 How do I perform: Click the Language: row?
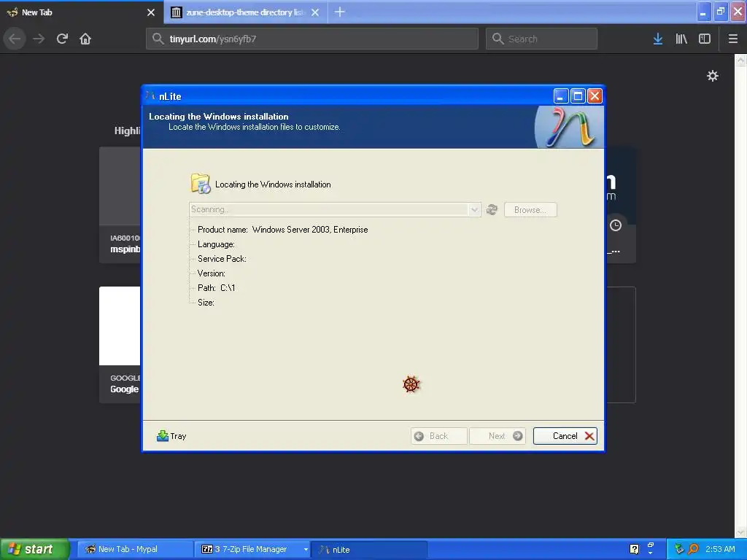216,244
